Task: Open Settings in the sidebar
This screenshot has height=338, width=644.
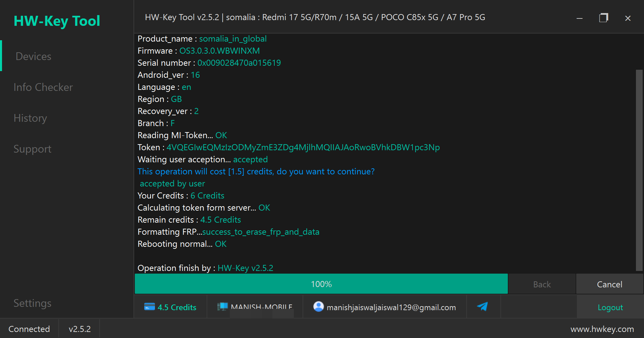Action: pos(33,303)
